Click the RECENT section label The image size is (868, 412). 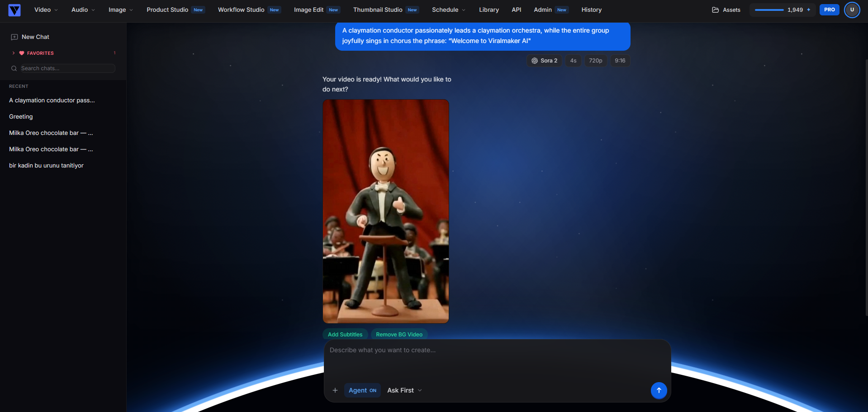19,86
